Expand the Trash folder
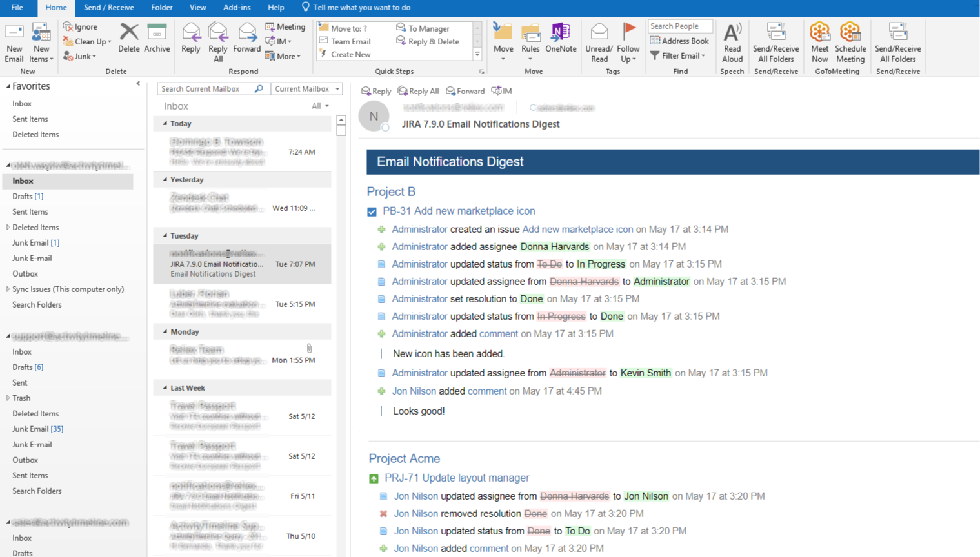The height and width of the screenshot is (557, 980). point(8,398)
